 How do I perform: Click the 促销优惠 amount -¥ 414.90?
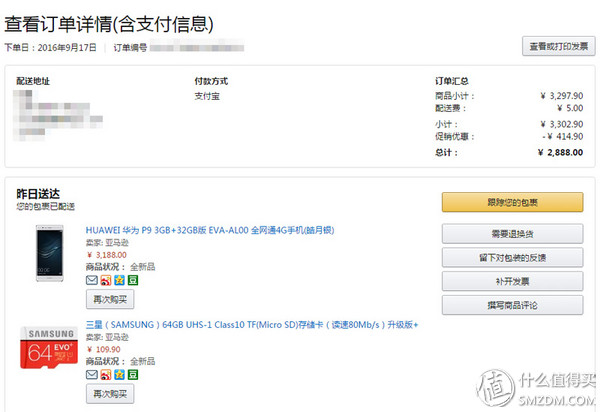[563, 136]
